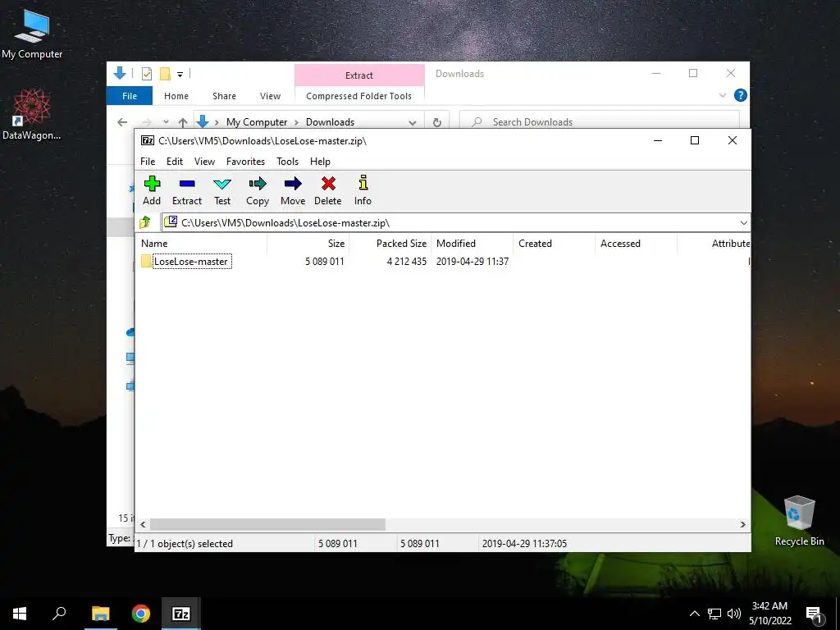
Task: Sort by Accessed column header
Action: (636, 243)
